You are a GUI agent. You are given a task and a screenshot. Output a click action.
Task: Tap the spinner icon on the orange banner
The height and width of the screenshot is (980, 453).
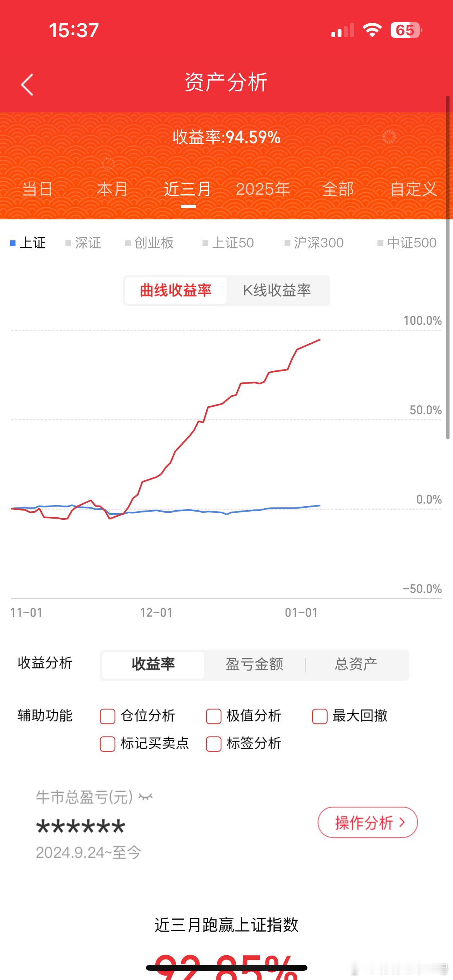(x=389, y=136)
